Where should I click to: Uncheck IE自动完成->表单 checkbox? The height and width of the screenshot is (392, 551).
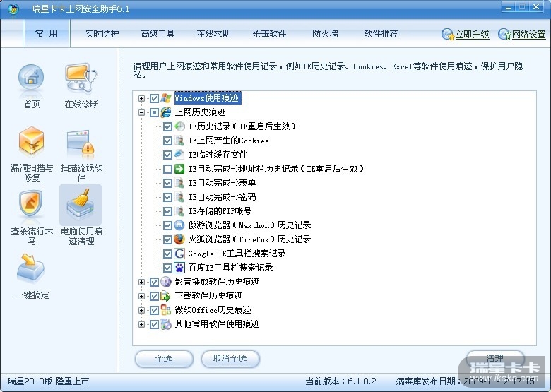167,183
